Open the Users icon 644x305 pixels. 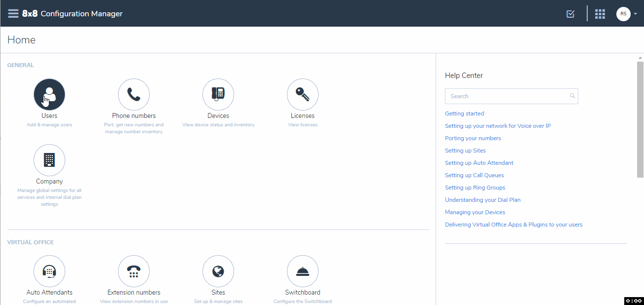(49, 94)
